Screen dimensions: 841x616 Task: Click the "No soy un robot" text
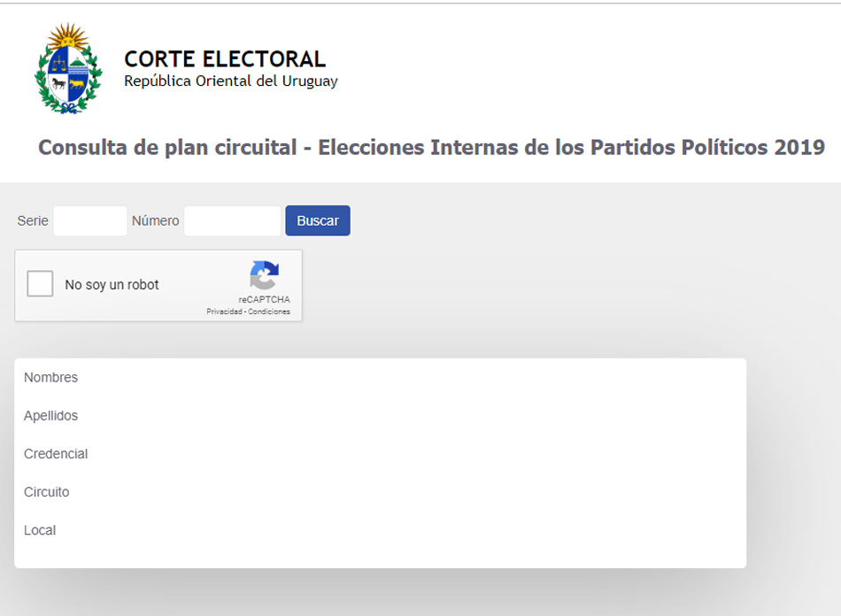[112, 285]
